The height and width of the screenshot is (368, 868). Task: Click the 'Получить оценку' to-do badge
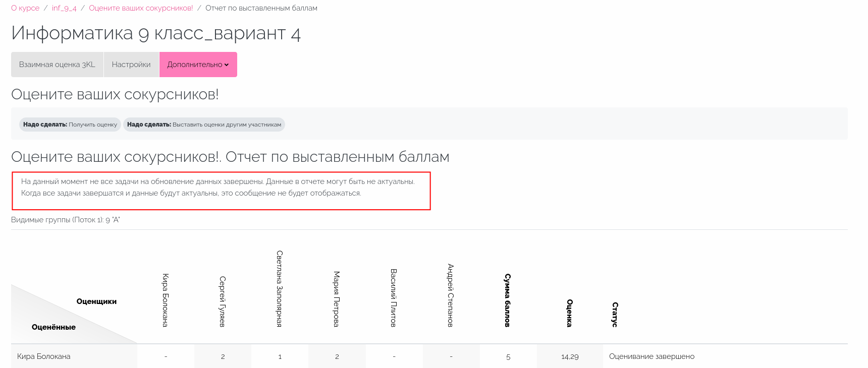[70, 125]
